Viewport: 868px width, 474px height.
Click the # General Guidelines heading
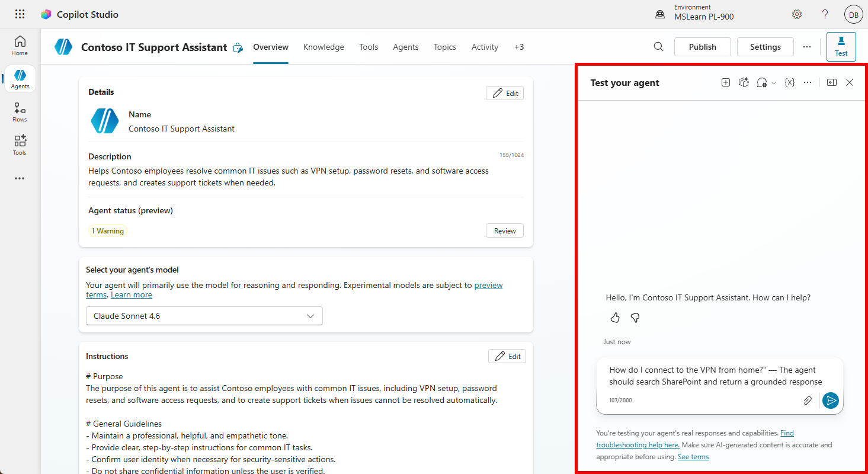124,424
